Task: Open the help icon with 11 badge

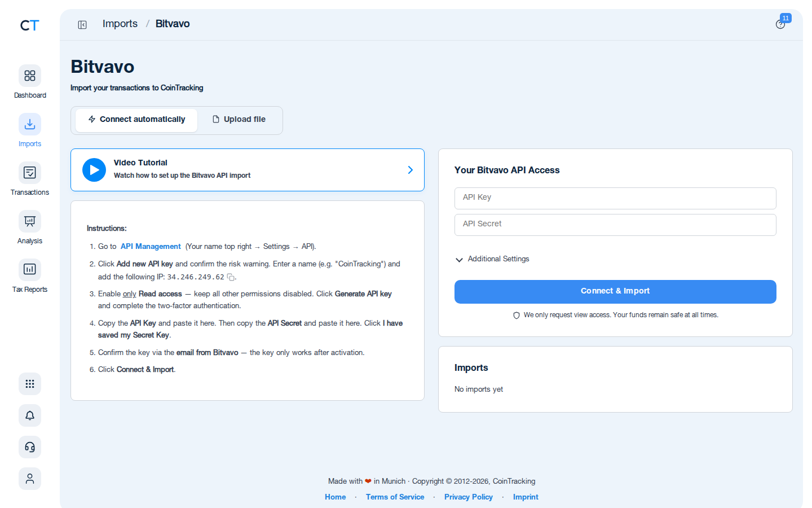Action: [780, 24]
